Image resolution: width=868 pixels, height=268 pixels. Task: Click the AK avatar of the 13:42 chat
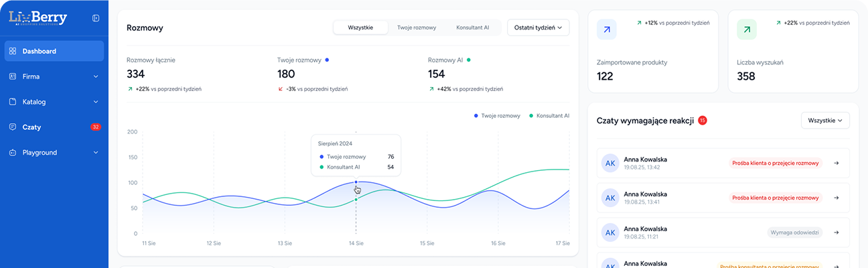[x=610, y=163]
